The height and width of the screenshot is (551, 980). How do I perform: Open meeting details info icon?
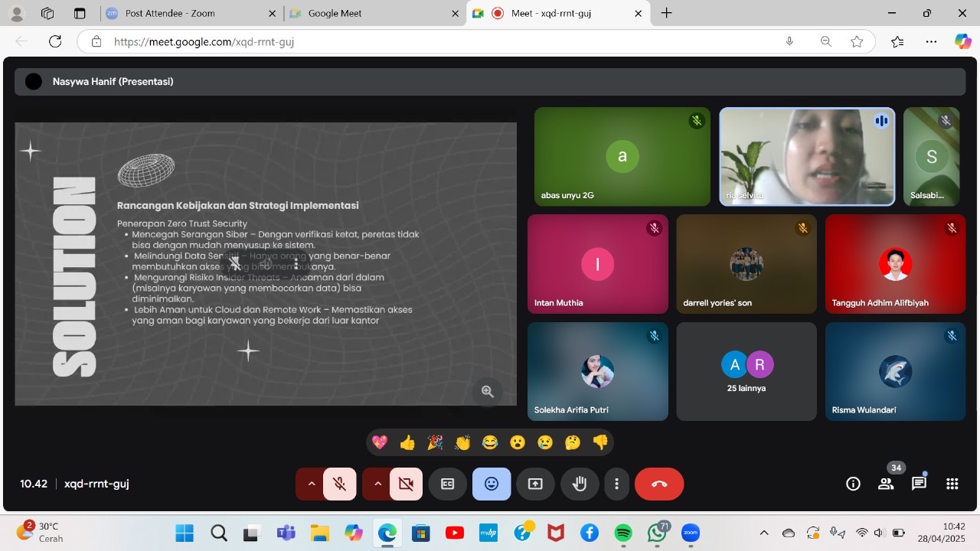click(x=853, y=484)
